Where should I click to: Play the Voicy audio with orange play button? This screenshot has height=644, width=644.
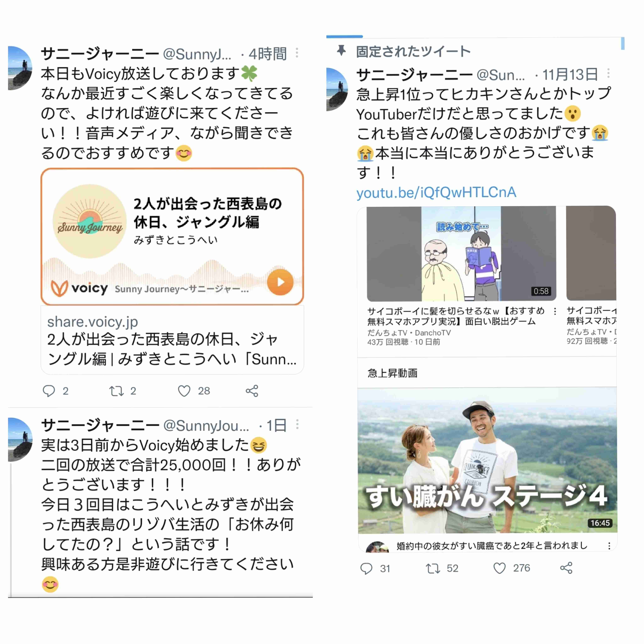pyautogui.click(x=280, y=282)
